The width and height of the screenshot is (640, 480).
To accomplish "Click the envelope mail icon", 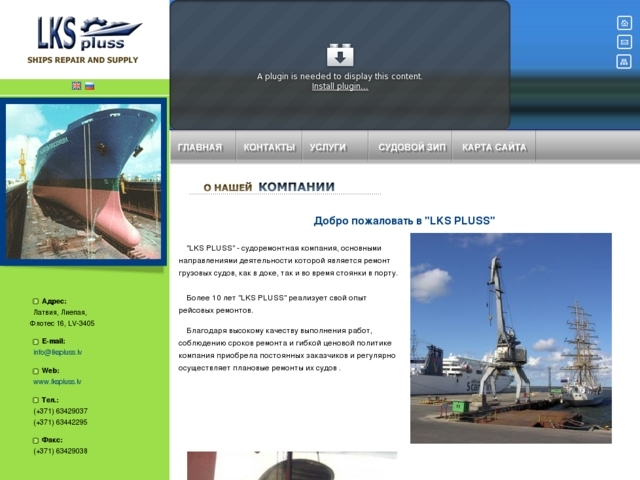I will [624, 42].
